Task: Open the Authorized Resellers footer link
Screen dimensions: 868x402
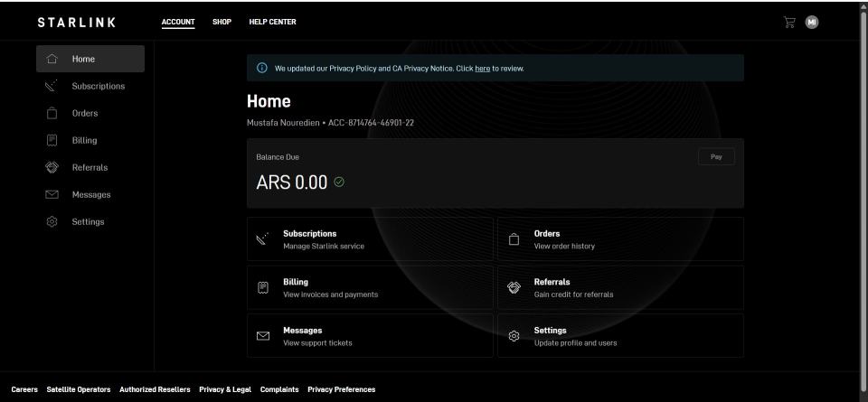Action: [155, 389]
